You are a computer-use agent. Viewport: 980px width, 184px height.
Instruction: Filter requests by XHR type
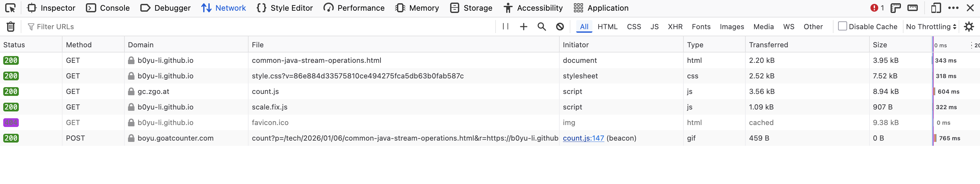point(675,27)
